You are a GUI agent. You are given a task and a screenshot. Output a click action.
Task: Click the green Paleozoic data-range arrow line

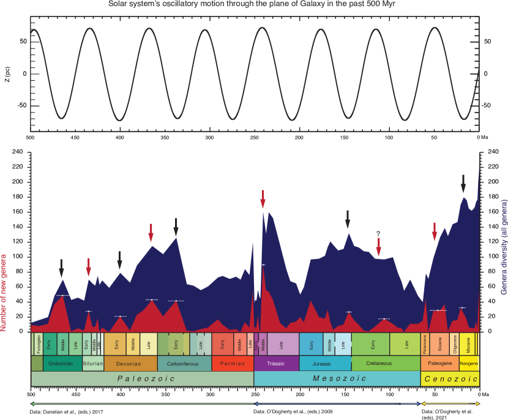click(141, 403)
